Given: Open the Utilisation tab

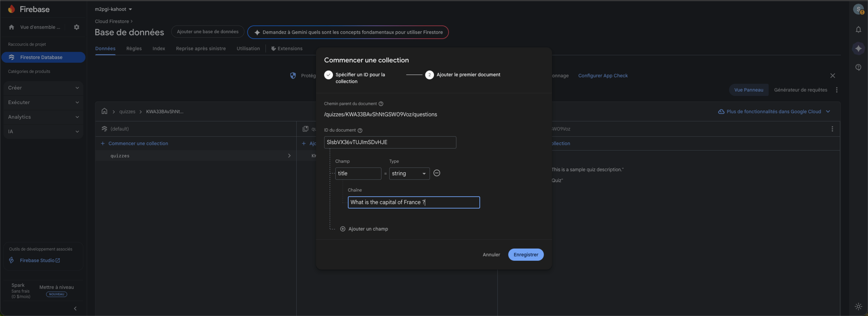Looking at the screenshot, I should coord(248,49).
